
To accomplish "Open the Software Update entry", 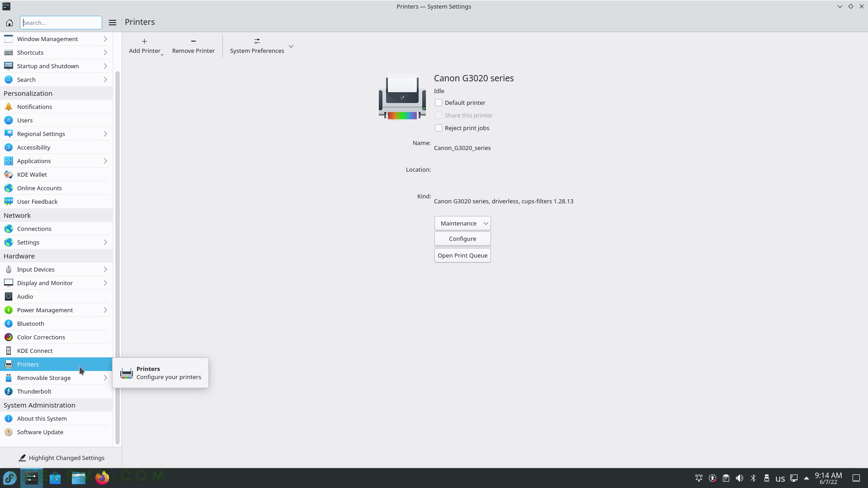I will tap(56, 432).
